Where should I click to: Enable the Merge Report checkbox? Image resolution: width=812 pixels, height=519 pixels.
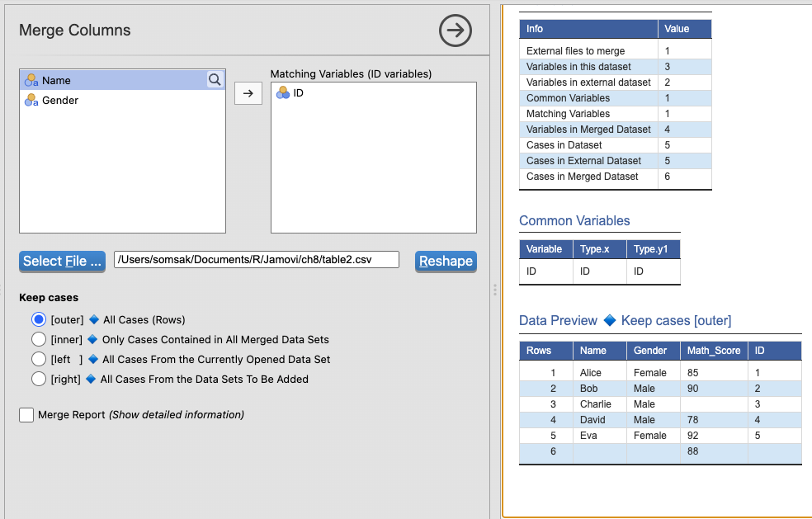point(26,415)
